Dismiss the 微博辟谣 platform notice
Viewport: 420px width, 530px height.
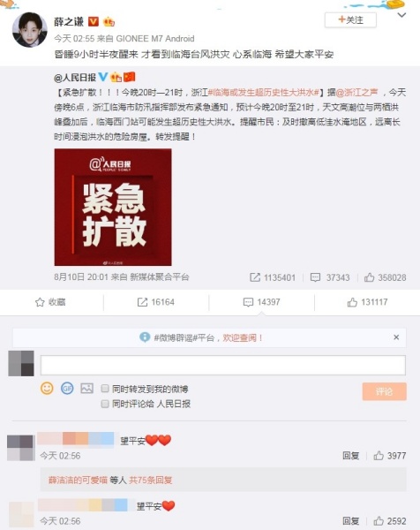[396, 337]
